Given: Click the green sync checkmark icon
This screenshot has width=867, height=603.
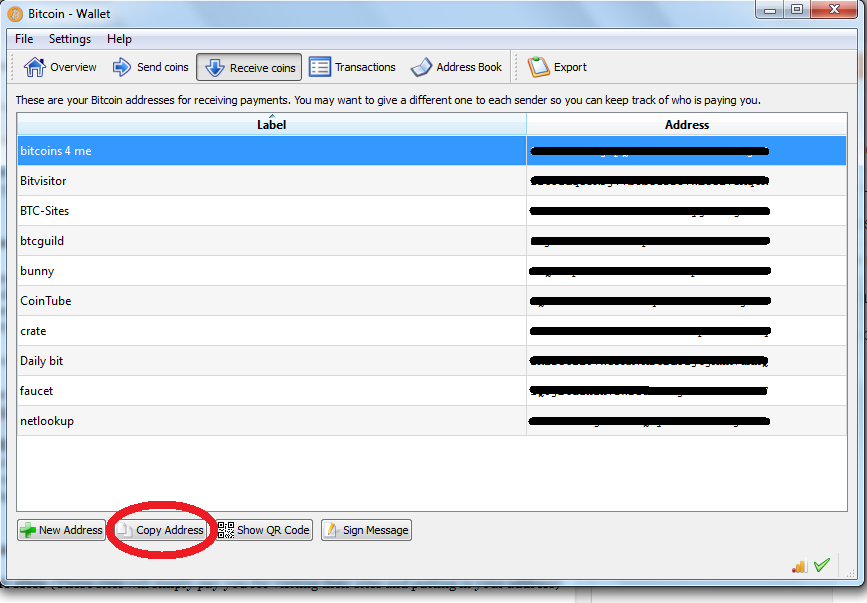Looking at the screenshot, I should 822,565.
